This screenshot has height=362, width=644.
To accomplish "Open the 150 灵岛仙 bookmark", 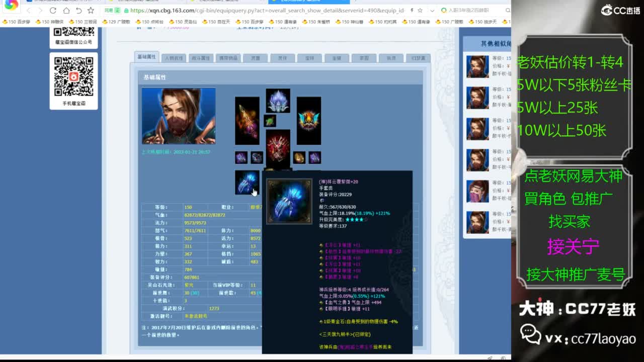I will point(183,22).
